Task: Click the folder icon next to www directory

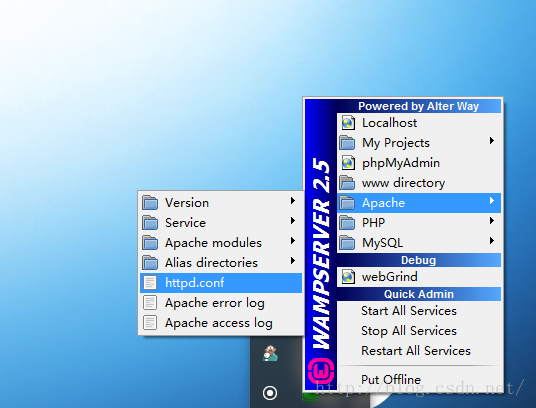Action: (x=347, y=183)
